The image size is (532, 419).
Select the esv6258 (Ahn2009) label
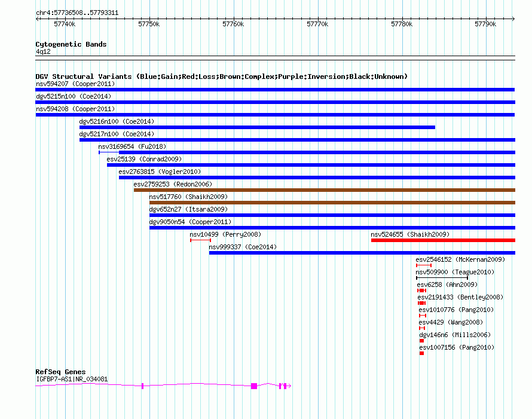(x=447, y=285)
